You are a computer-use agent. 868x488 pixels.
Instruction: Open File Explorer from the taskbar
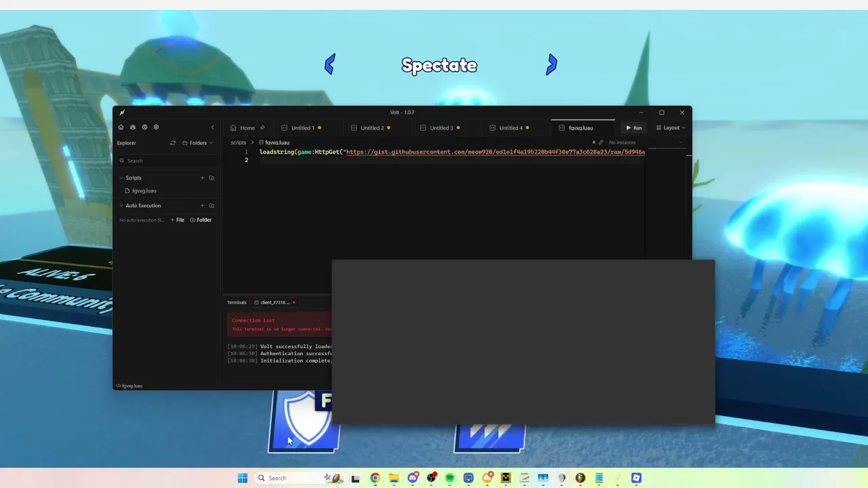coord(393,478)
